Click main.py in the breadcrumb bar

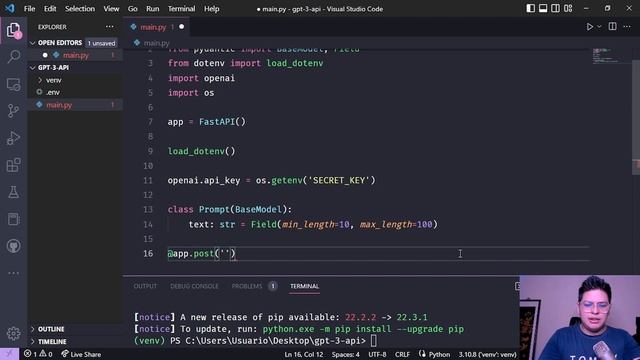point(156,43)
